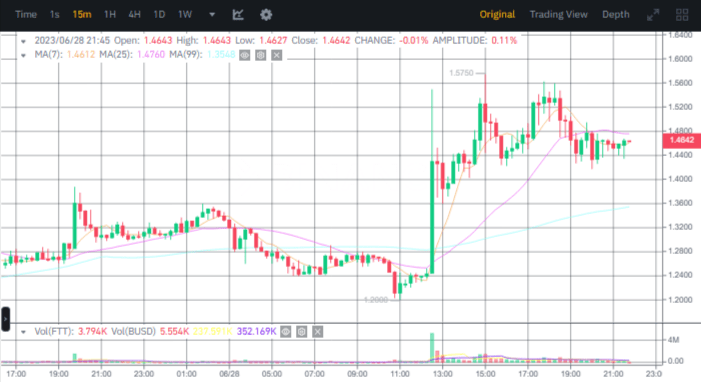Screen dimensions: 701x382
Task: Select the 1D interval
Action: pyautogui.click(x=159, y=15)
